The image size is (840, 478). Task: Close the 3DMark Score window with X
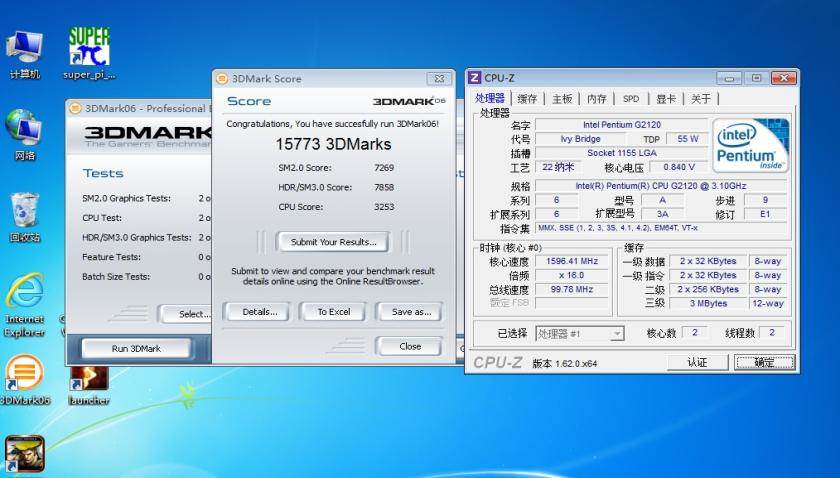pyautogui.click(x=439, y=78)
